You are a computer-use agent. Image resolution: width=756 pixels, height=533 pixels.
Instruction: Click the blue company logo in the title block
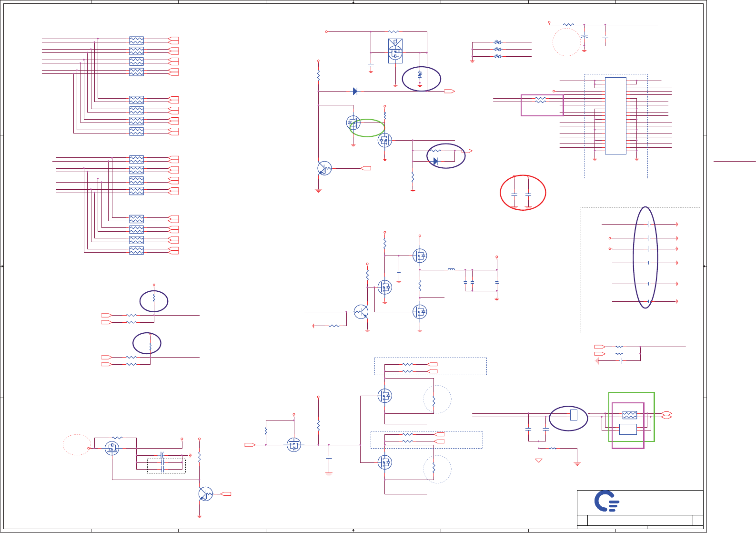coord(606,501)
